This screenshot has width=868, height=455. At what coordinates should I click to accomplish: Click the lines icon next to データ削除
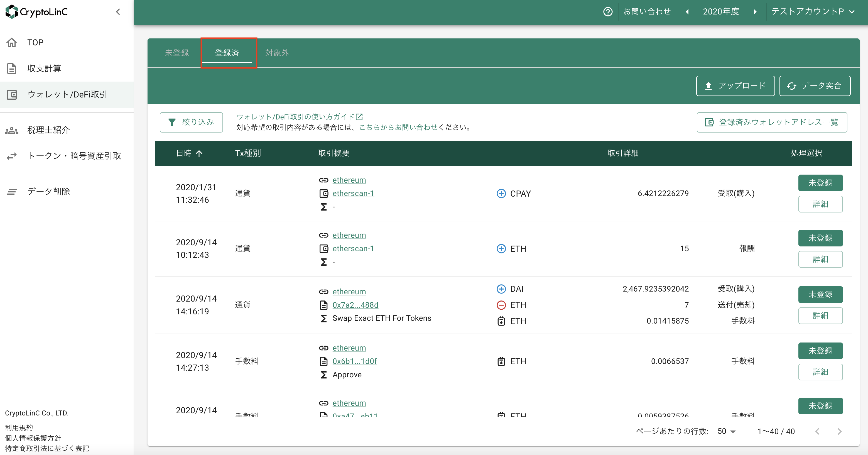[x=12, y=192]
